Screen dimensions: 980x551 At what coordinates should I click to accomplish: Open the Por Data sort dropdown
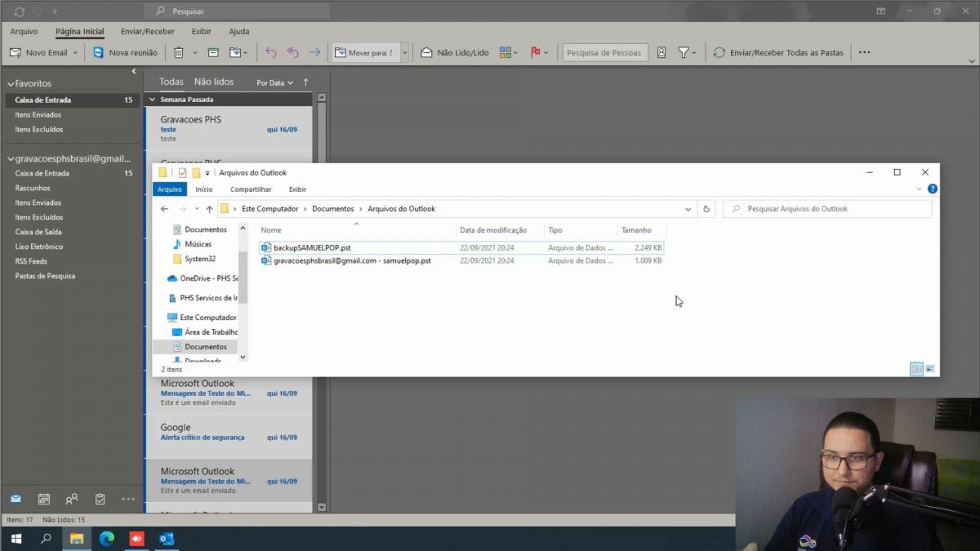(x=274, y=82)
